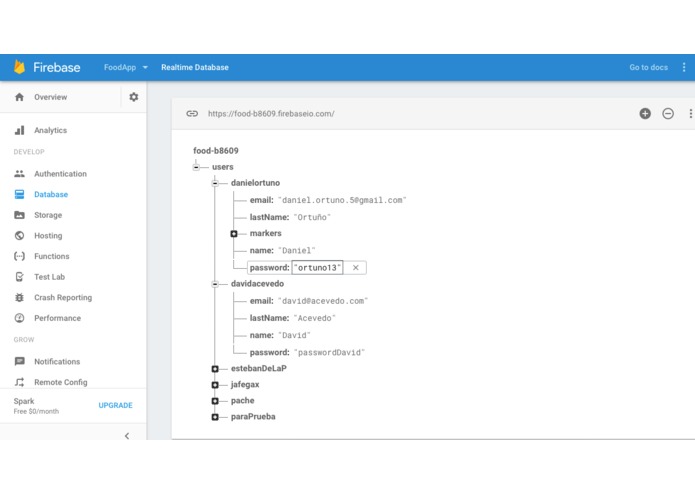
Task: Click the daniel.ortuno.5@gmail.com email value
Action: [342, 200]
